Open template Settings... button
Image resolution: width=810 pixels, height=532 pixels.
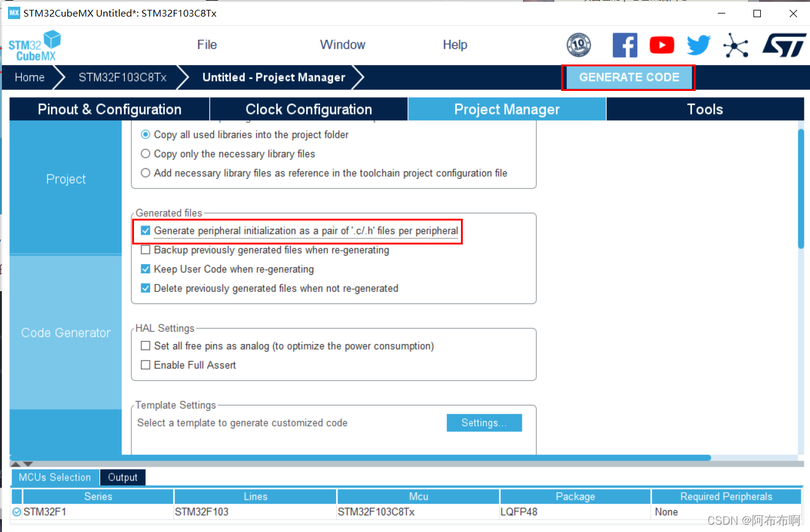tap(484, 423)
